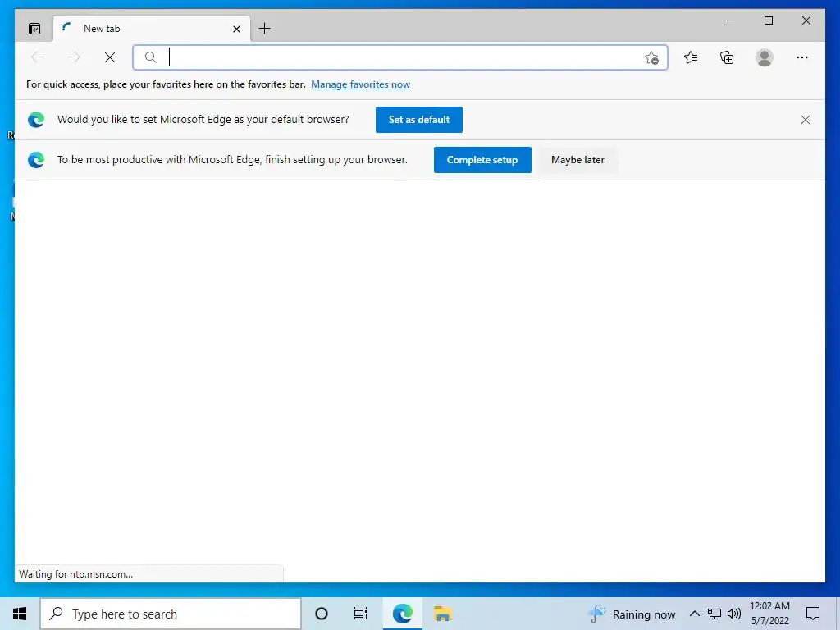Click the taskbar search box
This screenshot has width=840, height=630.
pyautogui.click(x=171, y=614)
